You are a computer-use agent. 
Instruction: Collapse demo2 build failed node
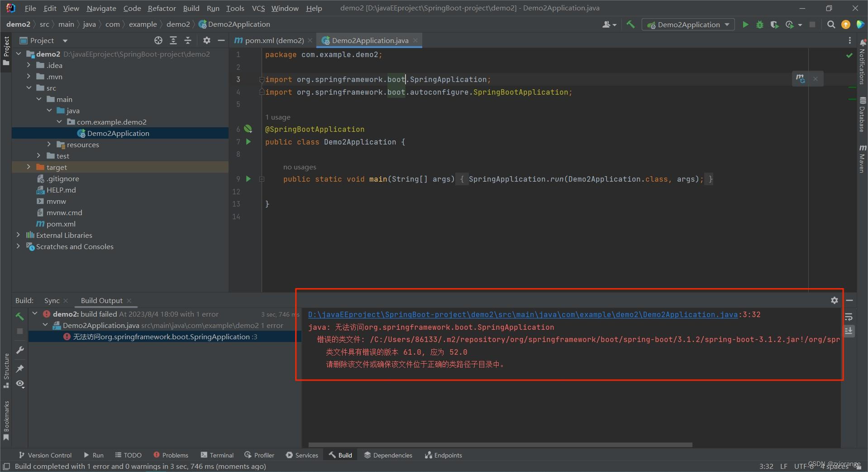pos(35,313)
